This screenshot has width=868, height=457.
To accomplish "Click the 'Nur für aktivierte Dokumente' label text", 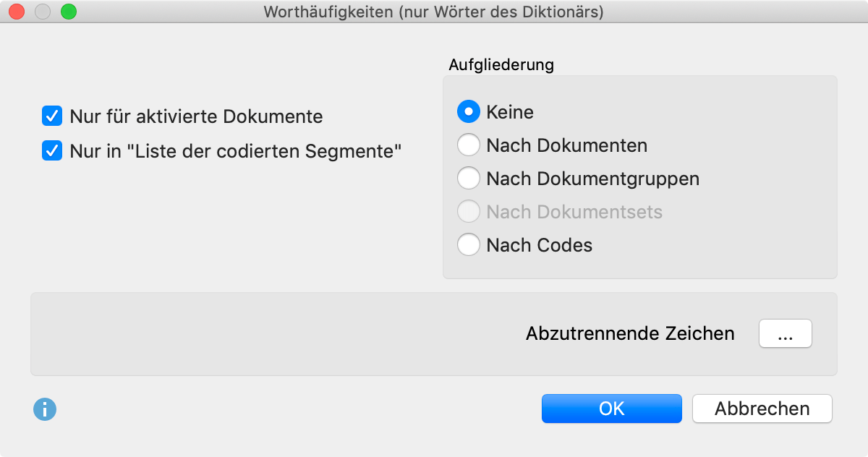I will pos(197,116).
